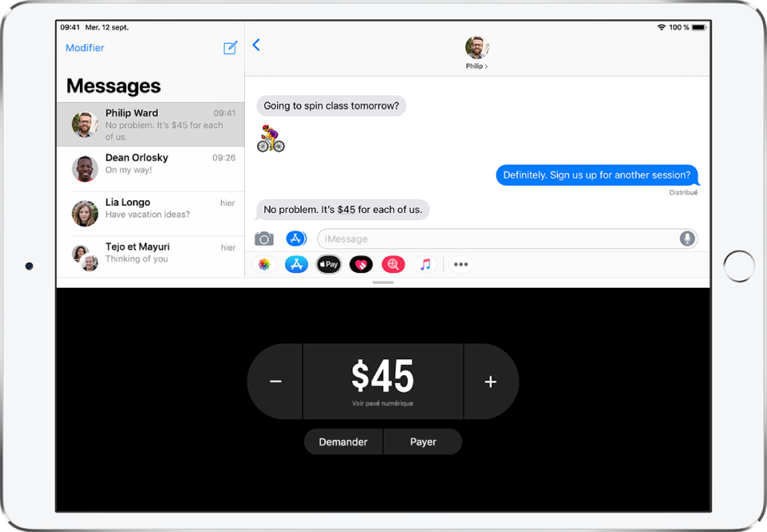Open the Digital Touch heart icon
This screenshot has width=767, height=532.
tap(361, 265)
